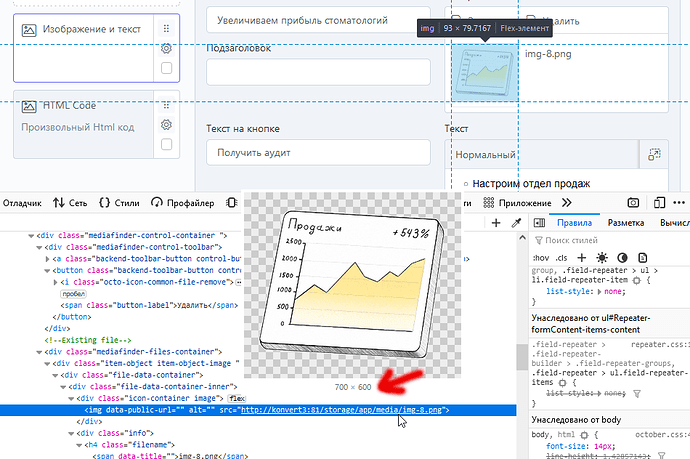Click the october.css source link

point(662,435)
